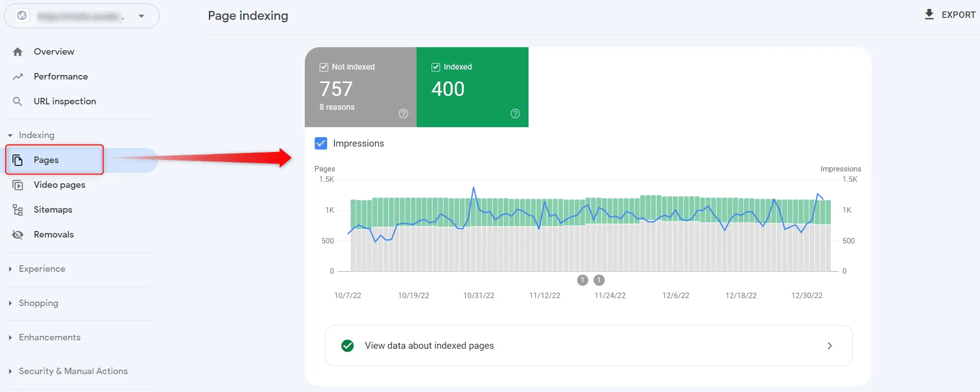Open URL inspection label
The width and height of the screenshot is (980, 392).
pyautogui.click(x=65, y=101)
